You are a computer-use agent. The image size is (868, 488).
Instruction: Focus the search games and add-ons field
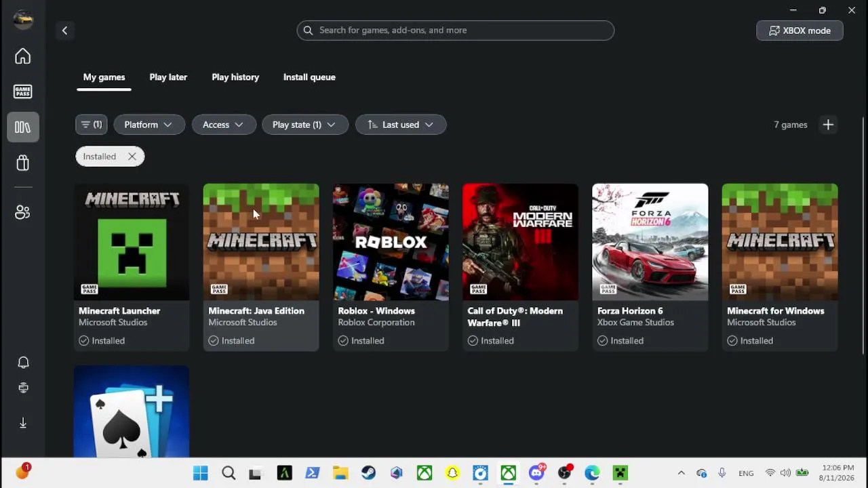tap(456, 30)
